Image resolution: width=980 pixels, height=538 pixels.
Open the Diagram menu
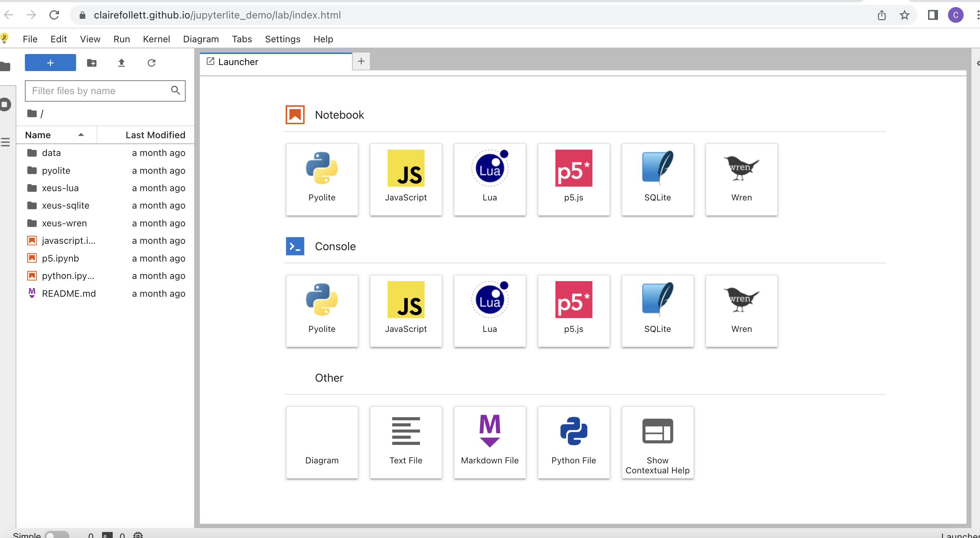point(201,39)
